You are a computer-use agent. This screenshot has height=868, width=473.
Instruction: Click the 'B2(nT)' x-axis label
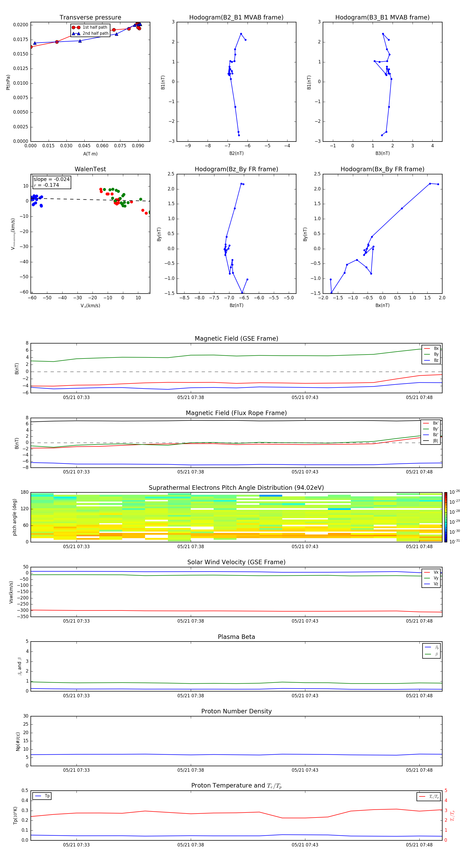tap(236, 153)
